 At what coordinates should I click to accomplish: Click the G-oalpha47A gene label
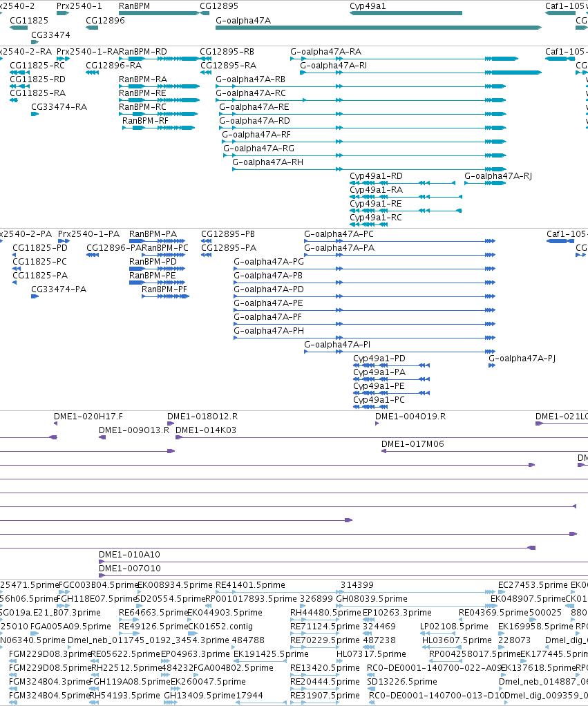[243, 20]
